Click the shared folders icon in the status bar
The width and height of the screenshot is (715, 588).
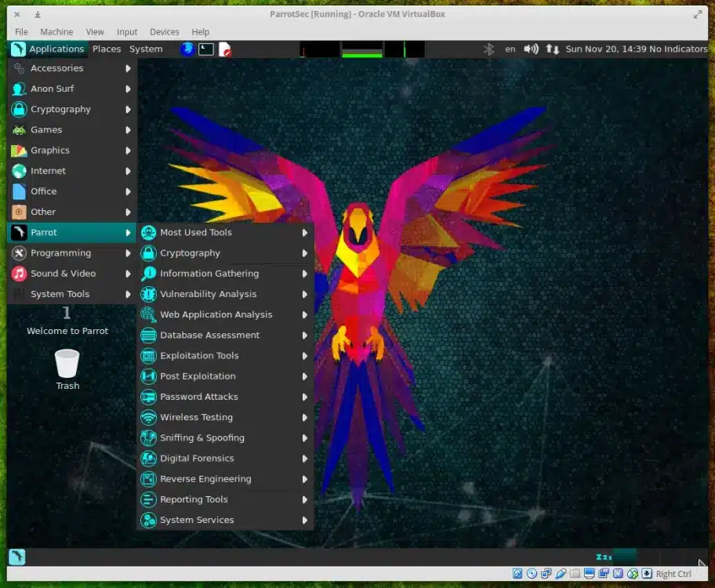pos(573,573)
